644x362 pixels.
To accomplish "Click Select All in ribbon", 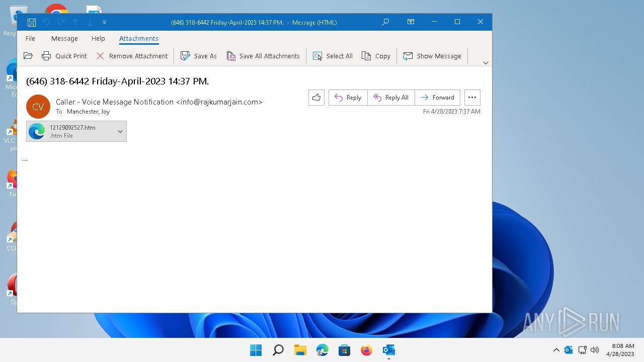I will (x=333, y=56).
